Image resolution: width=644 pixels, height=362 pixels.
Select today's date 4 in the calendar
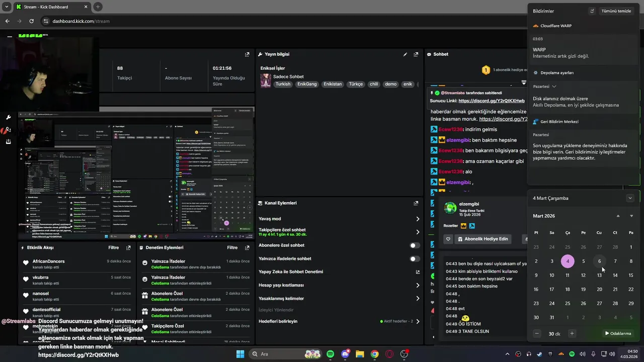pyautogui.click(x=568, y=261)
